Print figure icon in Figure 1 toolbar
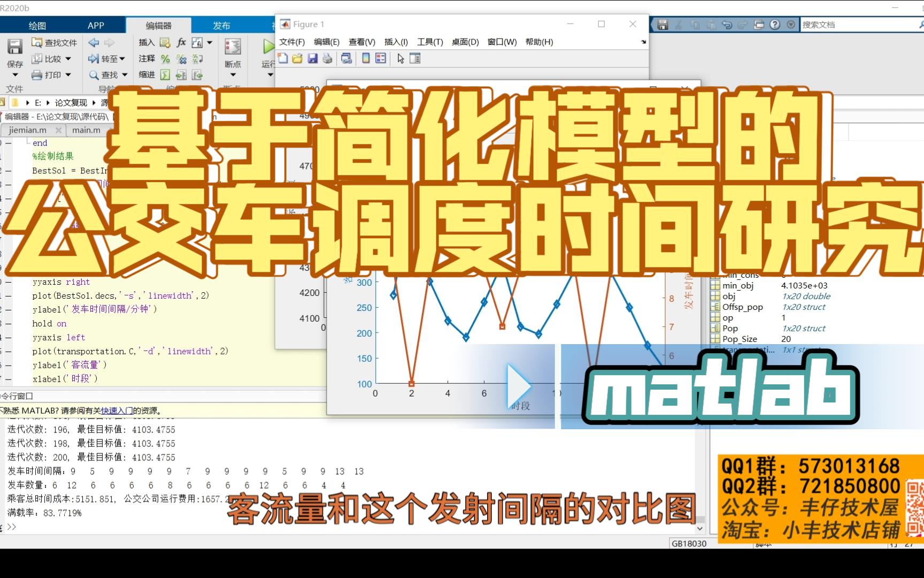 [328, 58]
